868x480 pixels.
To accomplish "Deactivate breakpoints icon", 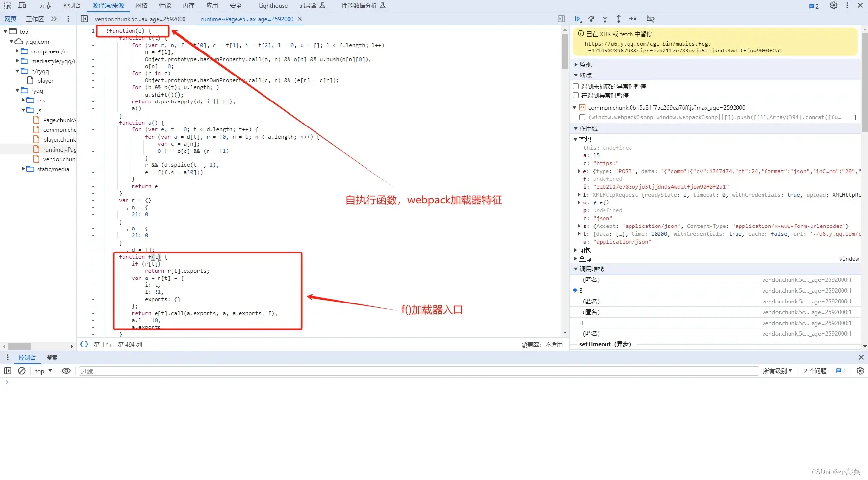I will [650, 19].
